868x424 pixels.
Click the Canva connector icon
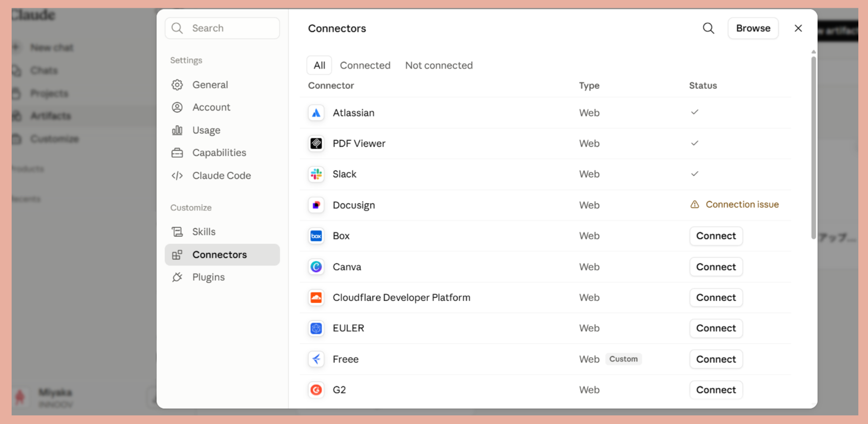[x=316, y=267]
